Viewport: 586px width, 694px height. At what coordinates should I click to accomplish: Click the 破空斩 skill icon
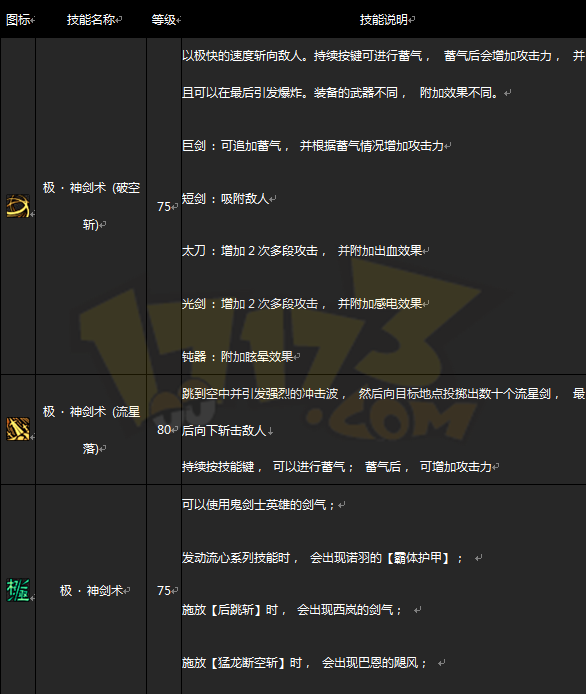click(18, 206)
